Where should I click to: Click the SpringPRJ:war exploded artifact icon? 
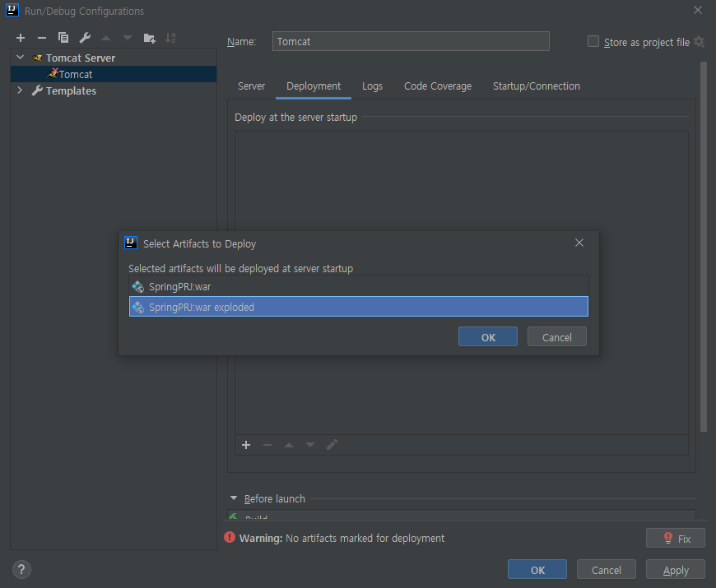point(138,307)
